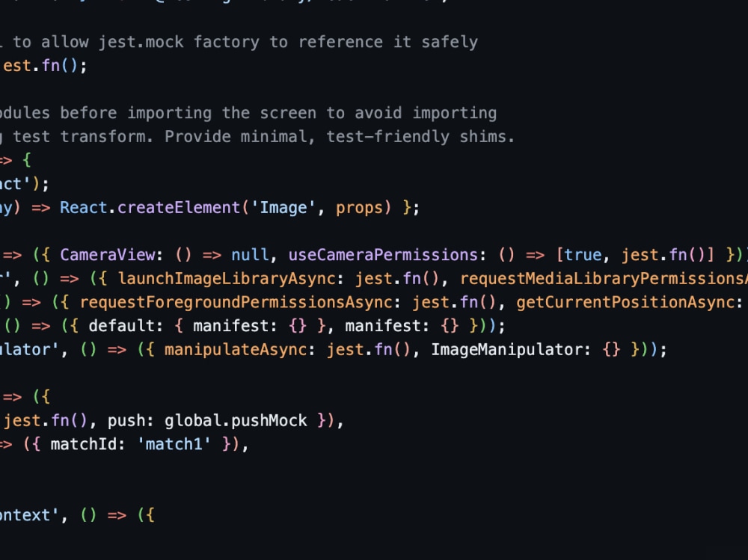The image size is (748, 560).
Task: Click 'requestForegroundPermissionsAsync' identifier
Action: click(x=236, y=302)
